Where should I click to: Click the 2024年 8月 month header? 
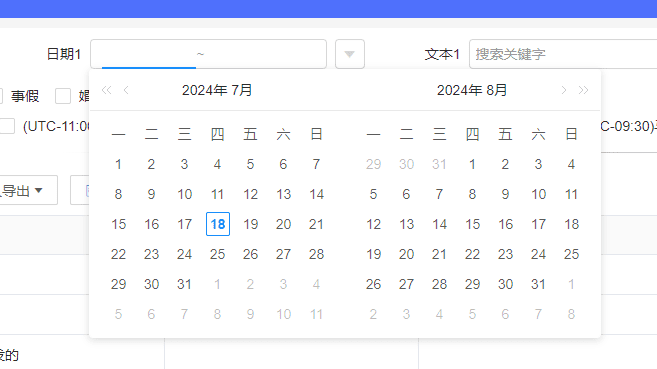[x=472, y=90]
